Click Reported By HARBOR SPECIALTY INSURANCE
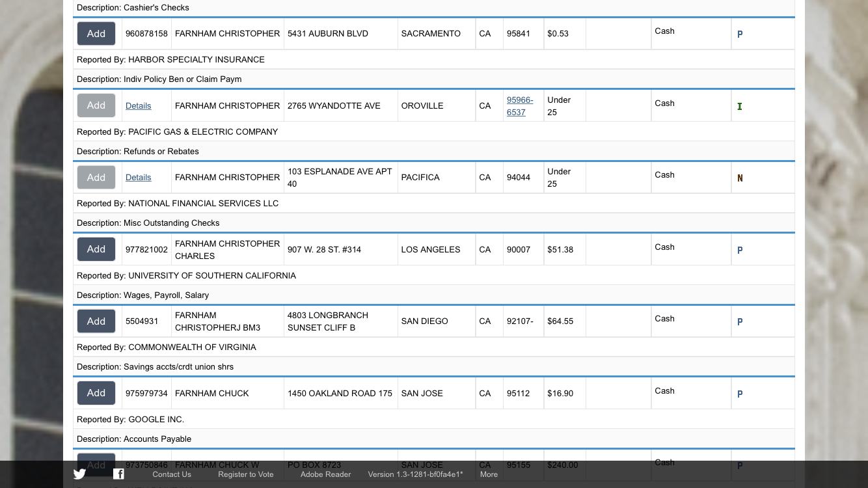The image size is (868, 488). pos(170,60)
